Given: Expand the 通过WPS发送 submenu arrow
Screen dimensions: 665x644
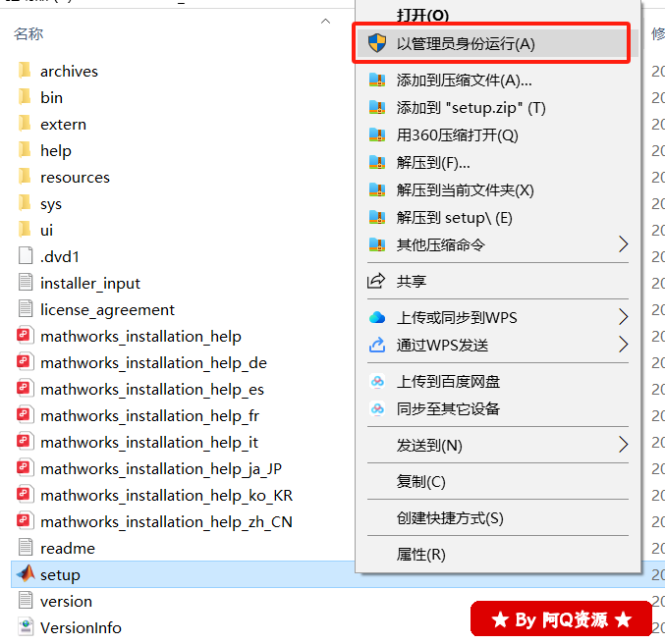Looking at the screenshot, I should click(x=623, y=344).
